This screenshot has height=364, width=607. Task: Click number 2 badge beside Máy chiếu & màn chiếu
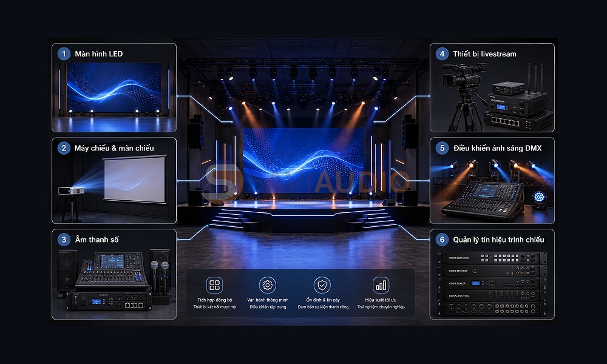tap(64, 148)
